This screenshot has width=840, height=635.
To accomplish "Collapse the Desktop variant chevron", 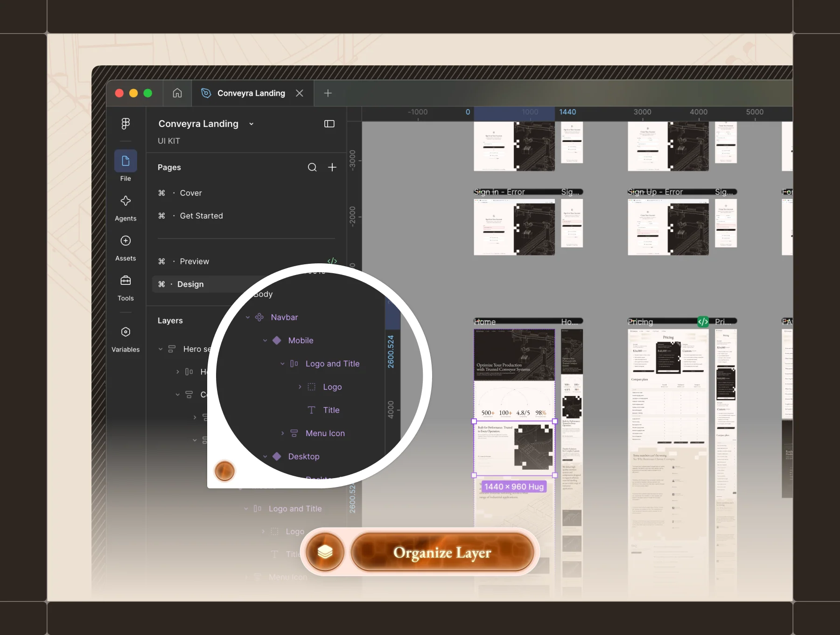I will pyautogui.click(x=265, y=457).
